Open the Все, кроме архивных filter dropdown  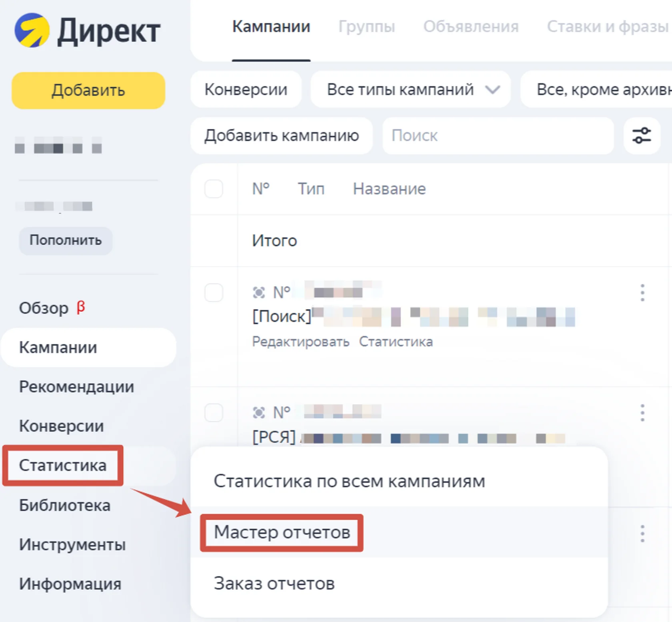pos(596,90)
